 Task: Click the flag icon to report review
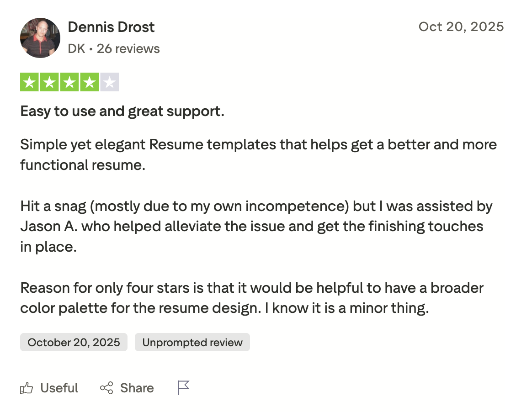(182, 387)
